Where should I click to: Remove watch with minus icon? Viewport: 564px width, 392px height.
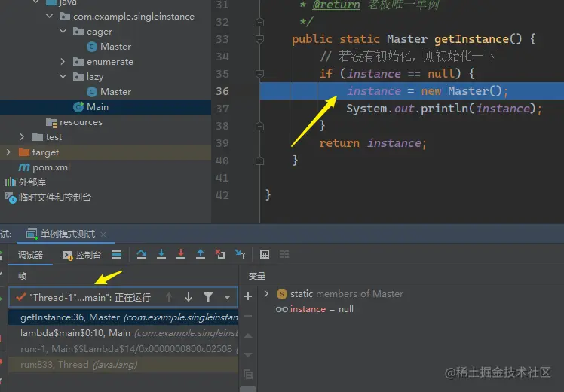pyautogui.click(x=248, y=316)
